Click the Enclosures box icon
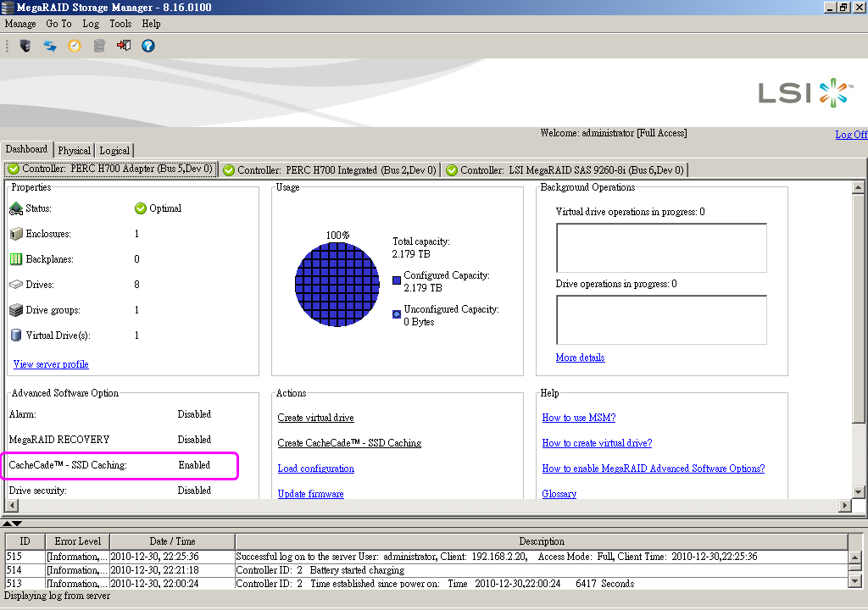This screenshot has width=868, height=610. click(16, 234)
